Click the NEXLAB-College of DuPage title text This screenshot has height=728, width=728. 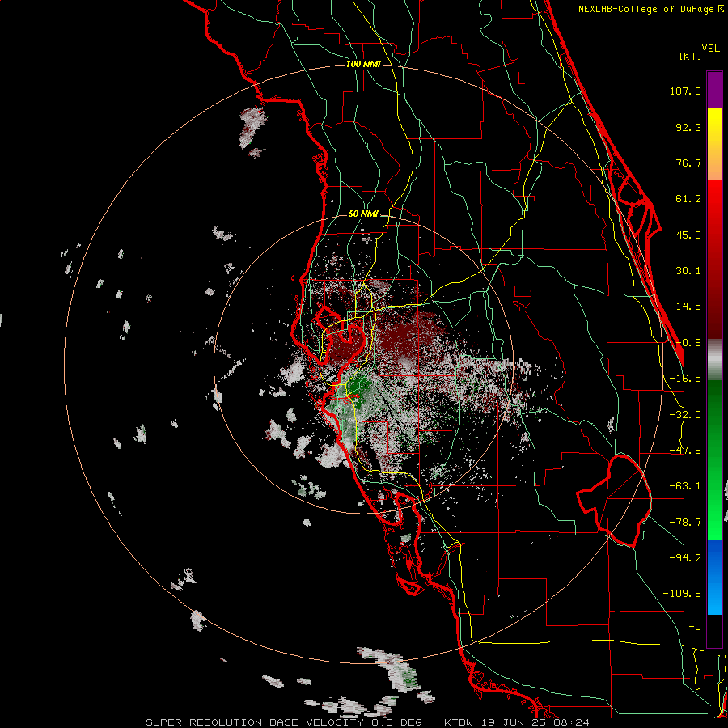tap(650, 9)
